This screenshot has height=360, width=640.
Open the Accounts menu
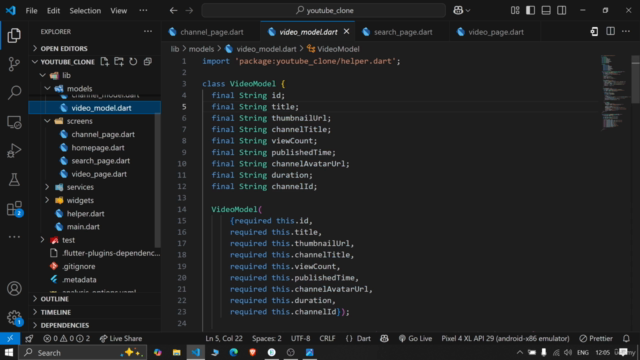click(x=14, y=289)
